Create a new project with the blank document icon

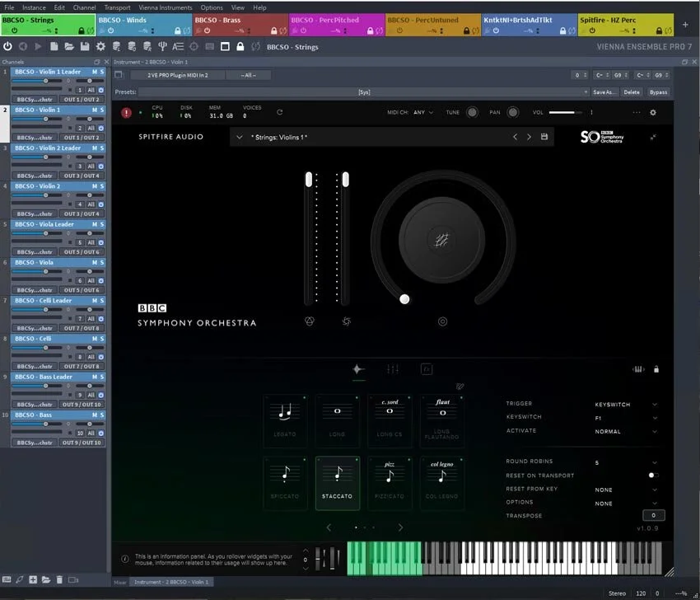tap(54, 46)
